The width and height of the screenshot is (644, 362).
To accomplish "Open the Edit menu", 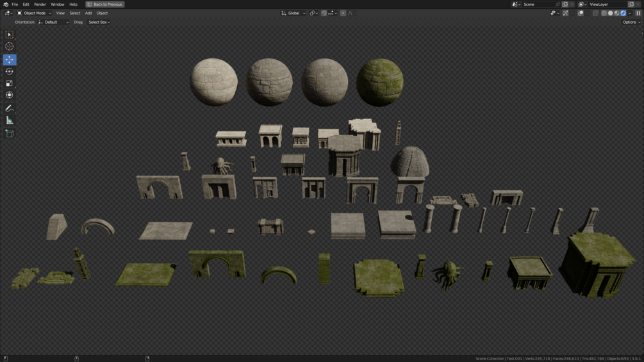I will click(26, 4).
